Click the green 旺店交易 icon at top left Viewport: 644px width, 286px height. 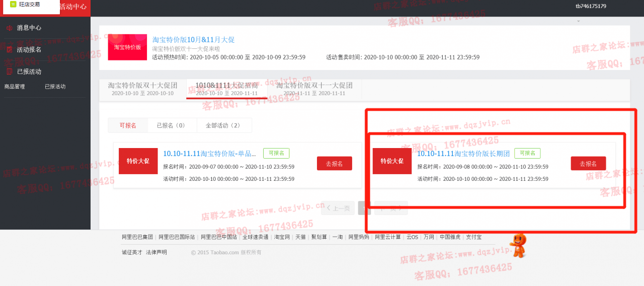[x=13, y=4]
